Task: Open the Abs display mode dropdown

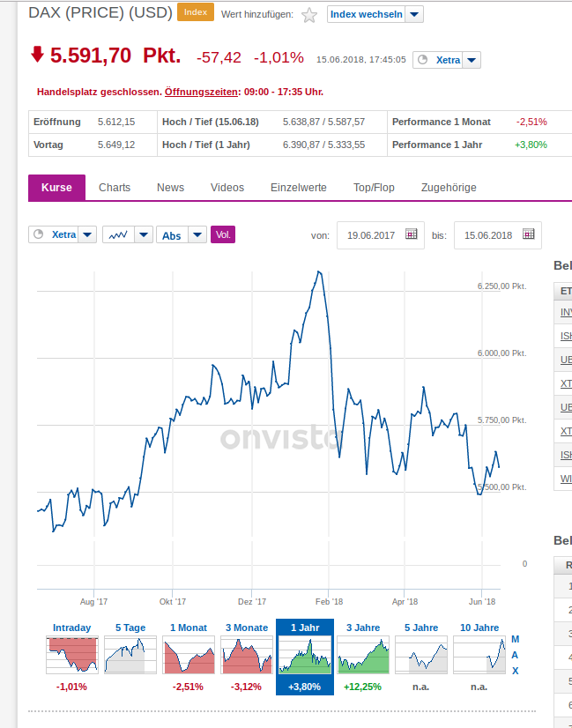Action: coord(197,235)
